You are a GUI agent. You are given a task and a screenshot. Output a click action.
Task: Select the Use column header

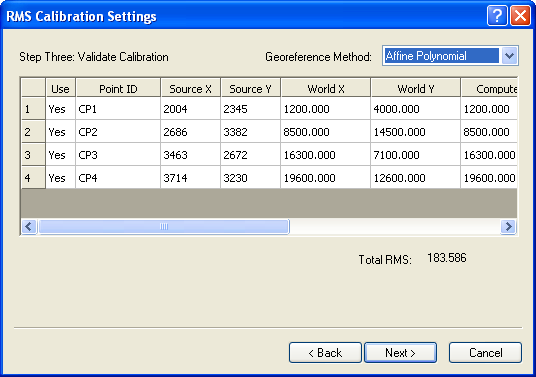click(x=61, y=89)
